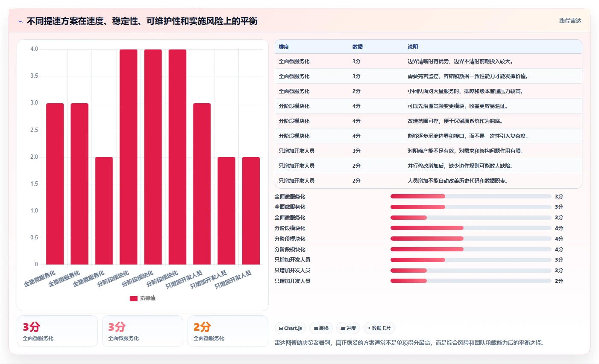
Task: Click the 只增加开发人员 chart bar with value 3.0
Action: click(202, 184)
